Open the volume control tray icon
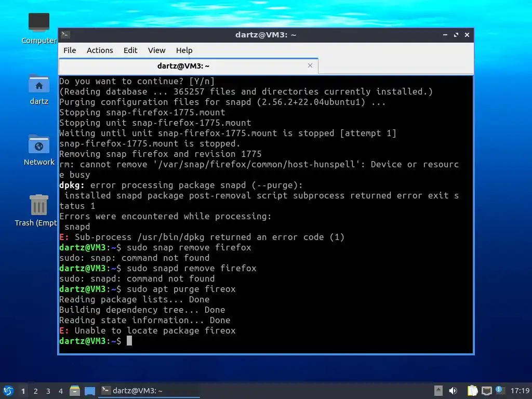 (453, 391)
